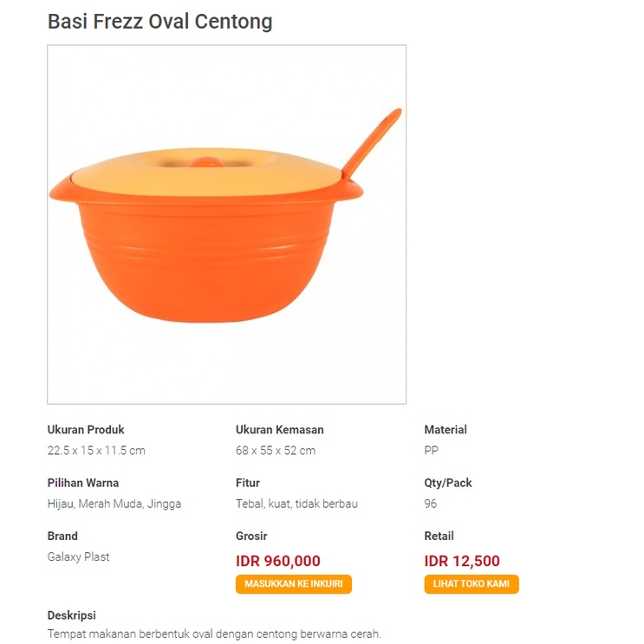This screenshot has height=644, width=644.
Task: Click the orange bowl product image
Action: click(227, 224)
